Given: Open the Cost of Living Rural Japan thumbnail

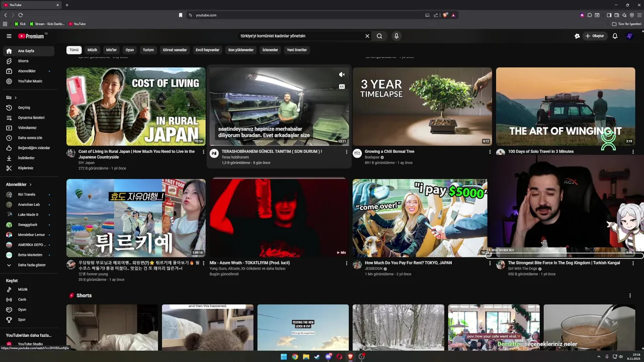Looking at the screenshot, I should pyautogui.click(x=136, y=107).
